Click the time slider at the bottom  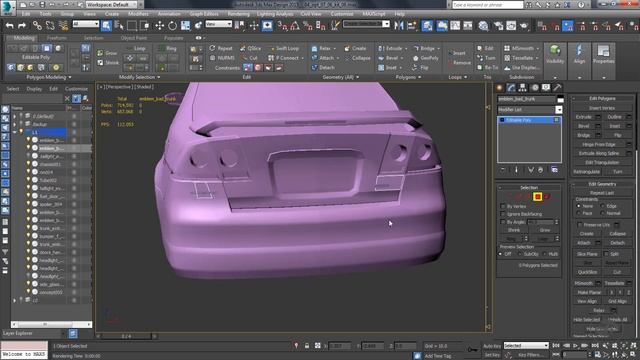click(127, 336)
